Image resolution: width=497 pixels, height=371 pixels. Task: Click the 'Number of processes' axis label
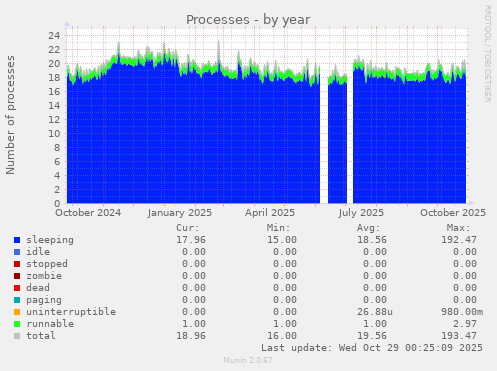click(10, 115)
